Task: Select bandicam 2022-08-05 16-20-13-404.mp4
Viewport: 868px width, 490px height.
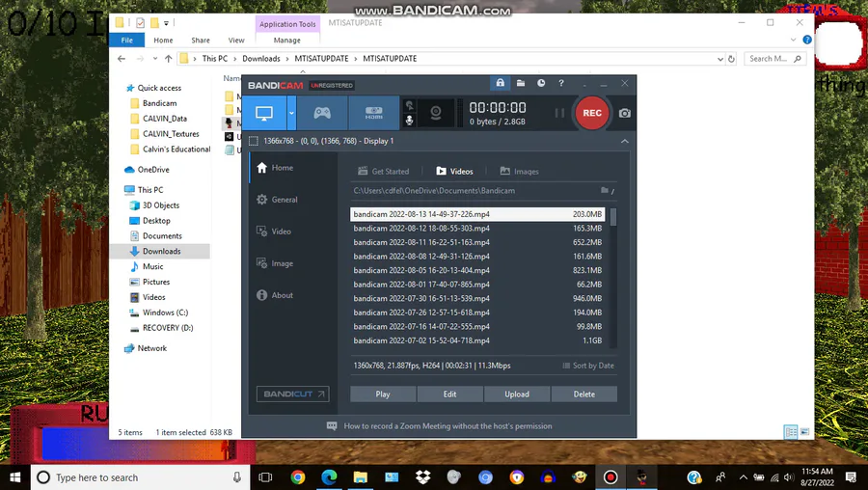Action: click(477, 270)
